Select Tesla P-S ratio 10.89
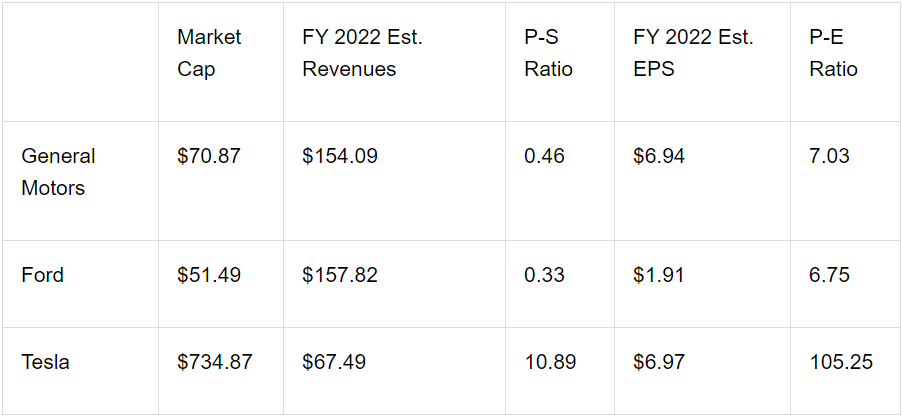This screenshot has width=903, height=417. 550,362
